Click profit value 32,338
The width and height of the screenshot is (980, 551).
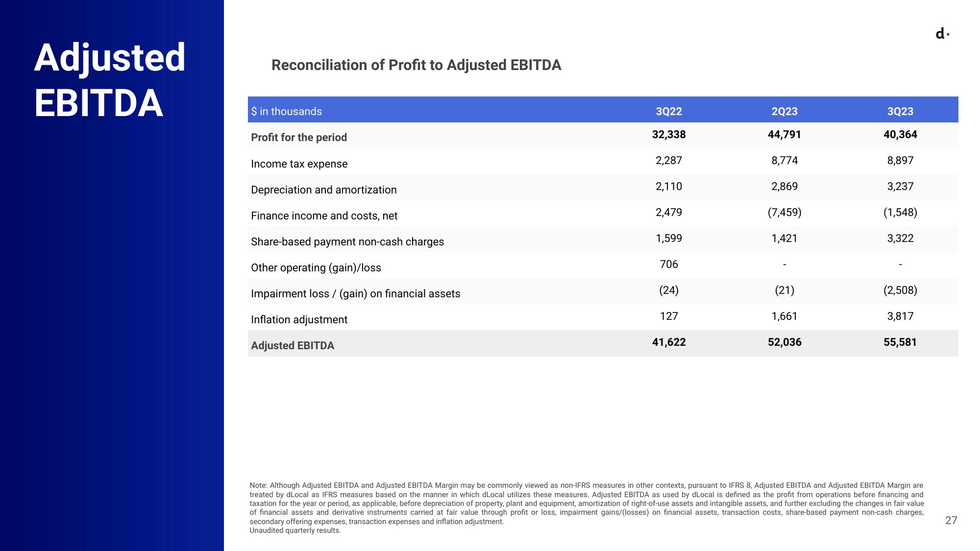point(669,135)
